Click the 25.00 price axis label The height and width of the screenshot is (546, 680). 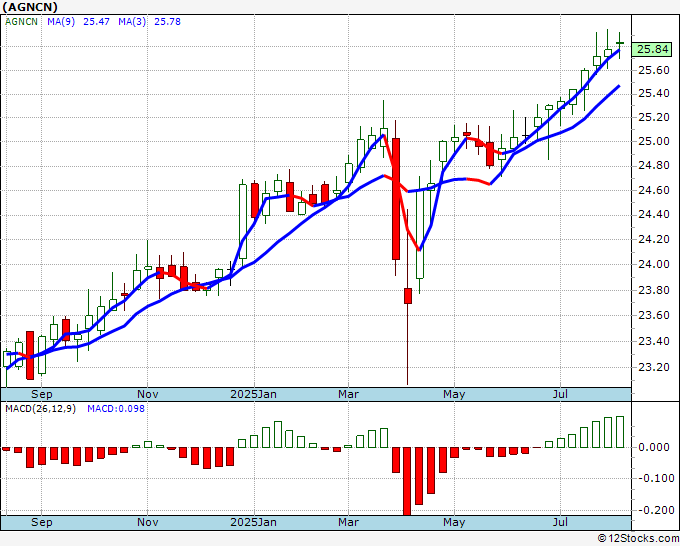click(x=654, y=141)
